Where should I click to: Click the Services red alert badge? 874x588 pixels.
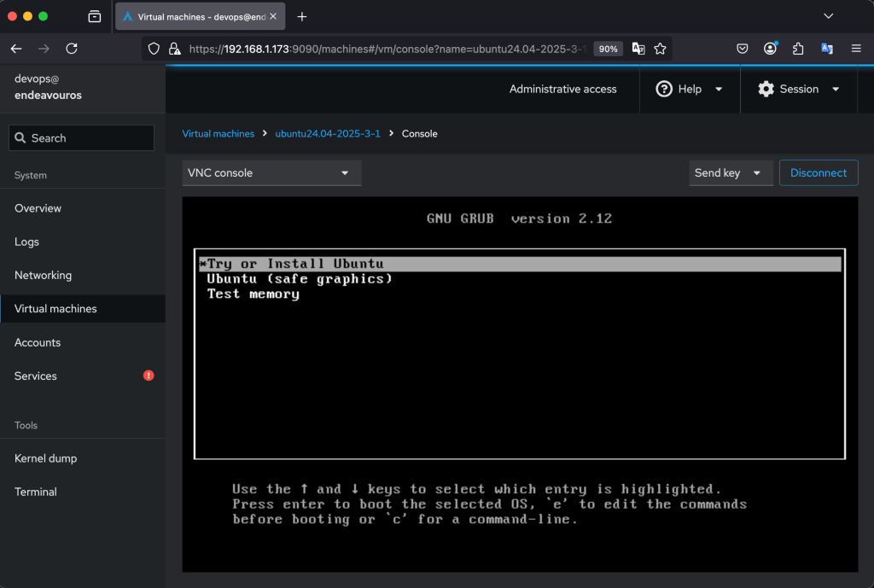pos(149,376)
